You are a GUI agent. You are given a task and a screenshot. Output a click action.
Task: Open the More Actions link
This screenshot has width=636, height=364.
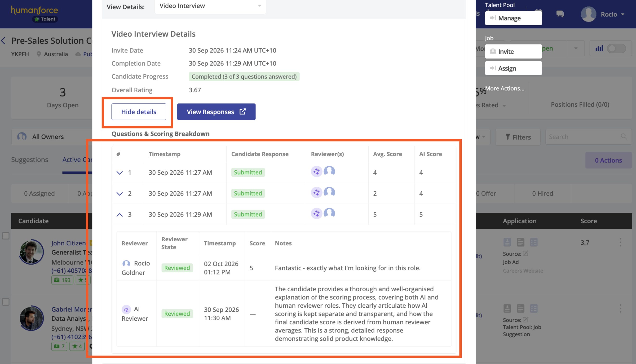coord(505,88)
